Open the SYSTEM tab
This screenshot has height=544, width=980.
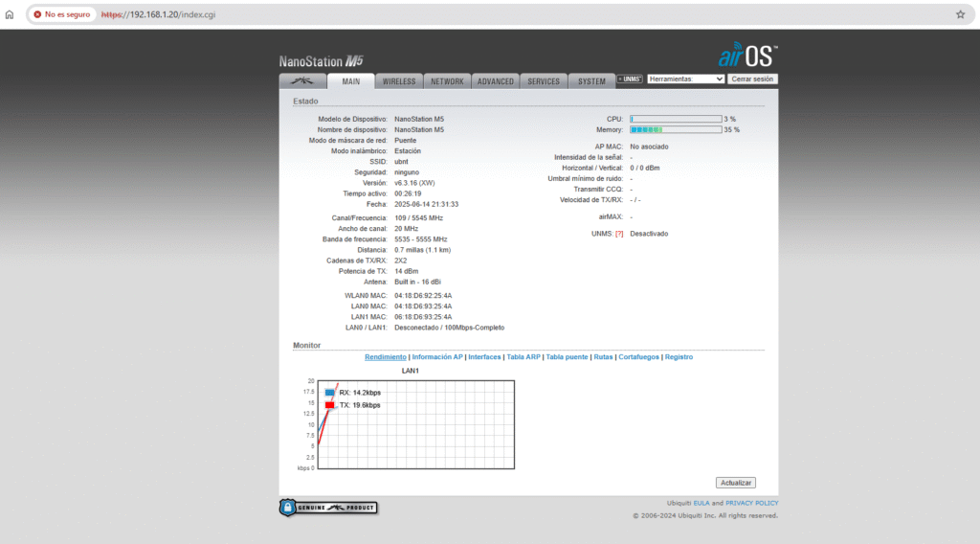coord(591,81)
